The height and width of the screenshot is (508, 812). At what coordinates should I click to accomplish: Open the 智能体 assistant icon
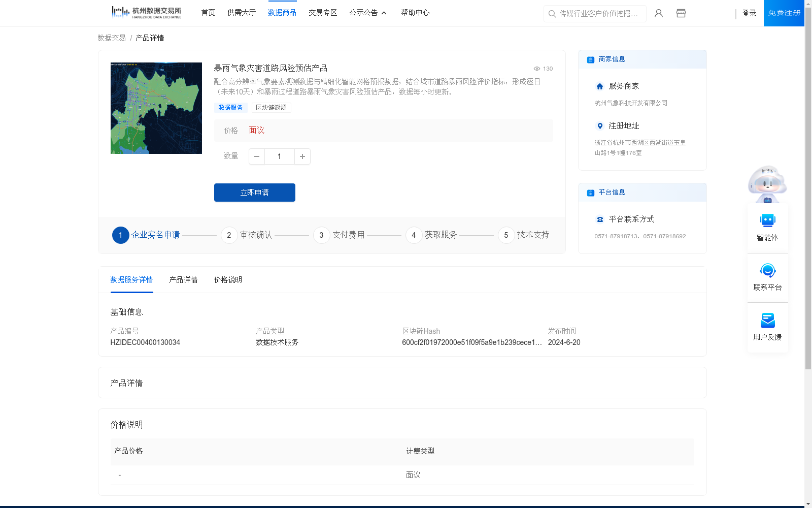767,220
